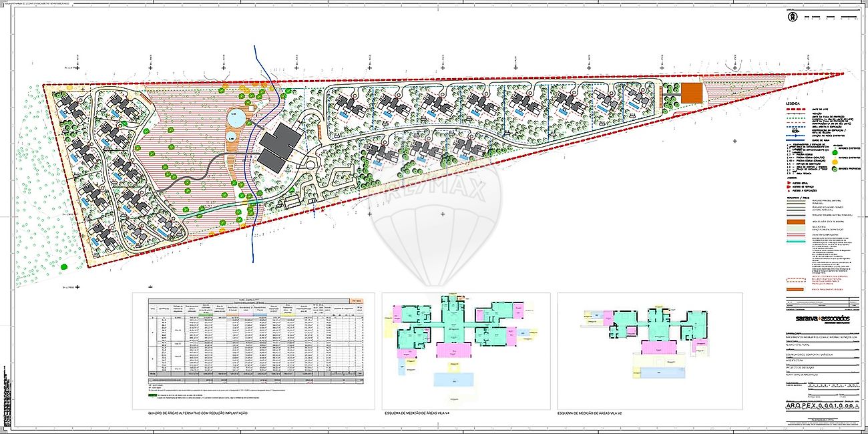Click the saraiva+associados logo
Image resolution: width=868 pixels, height=434 pixels.
[x=819, y=319]
